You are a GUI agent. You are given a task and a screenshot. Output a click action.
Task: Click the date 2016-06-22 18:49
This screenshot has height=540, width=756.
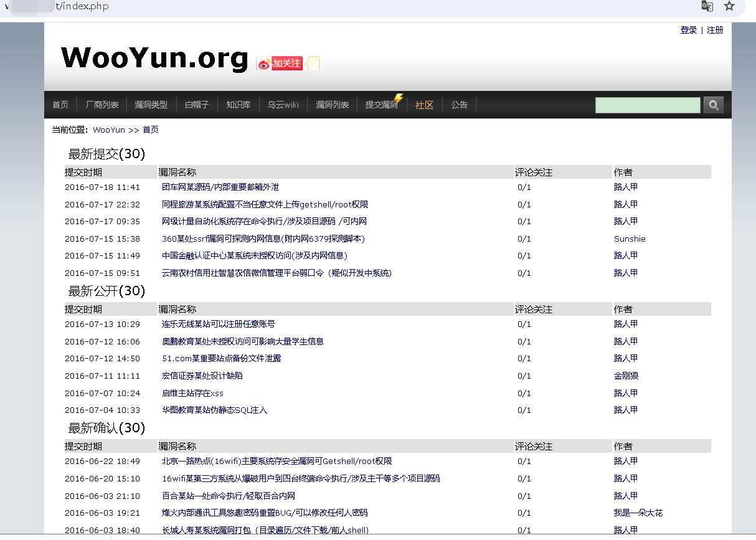click(x=103, y=462)
